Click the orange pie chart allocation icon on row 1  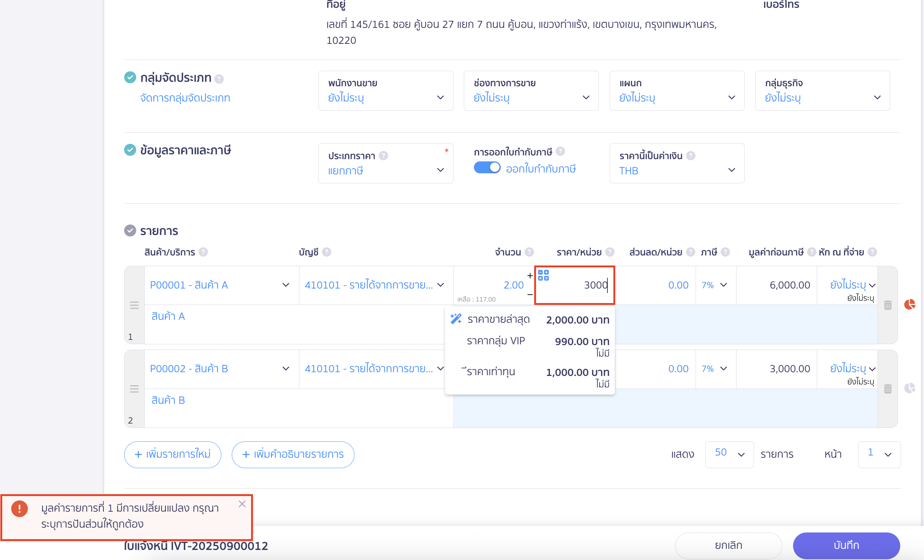pyautogui.click(x=910, y=305)
